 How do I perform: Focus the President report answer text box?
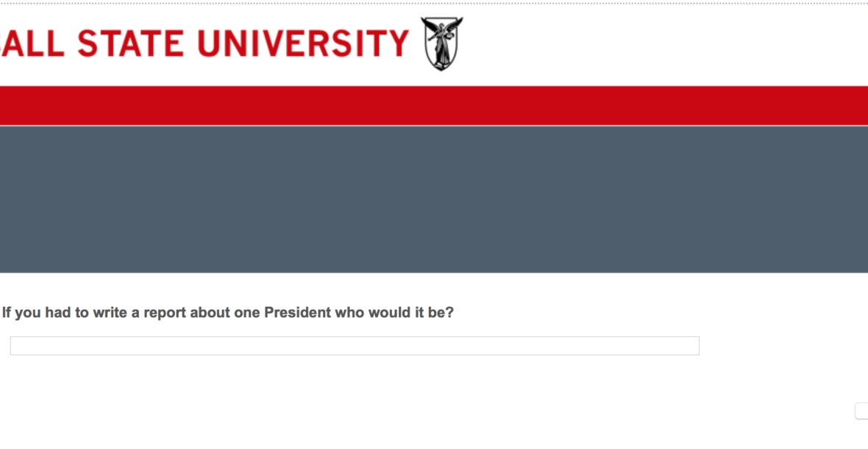pos(354,346)
